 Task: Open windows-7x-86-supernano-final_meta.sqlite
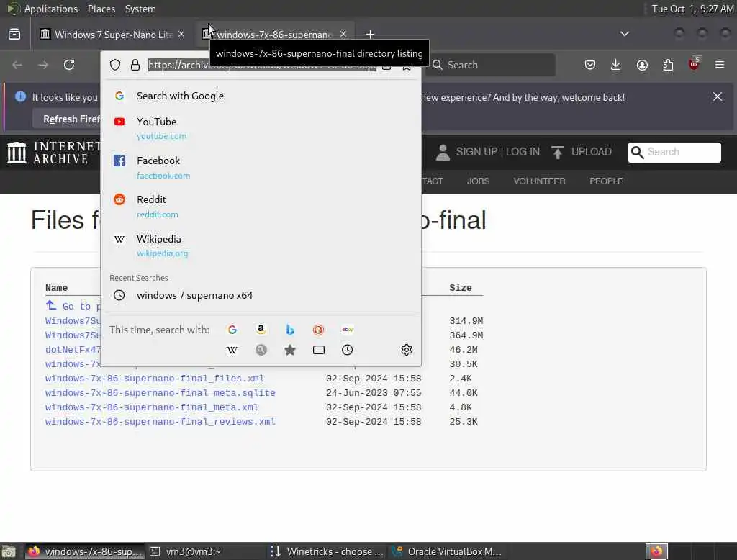(x=160, y=393)
